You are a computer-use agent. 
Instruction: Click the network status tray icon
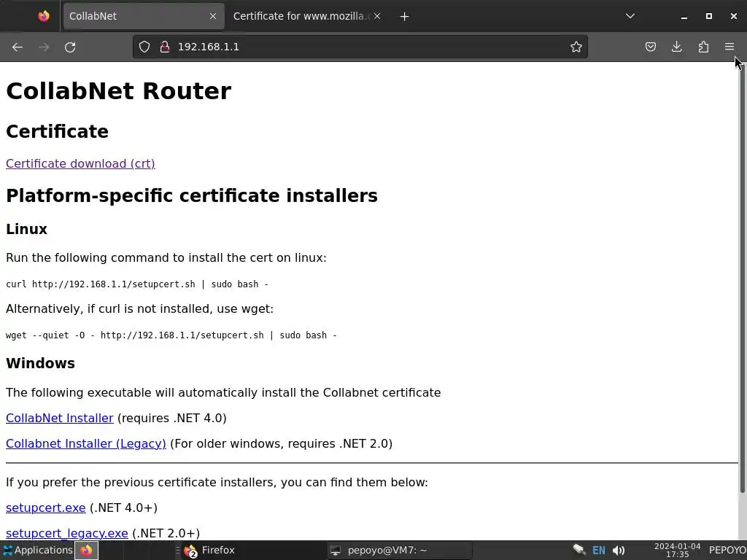578,550
